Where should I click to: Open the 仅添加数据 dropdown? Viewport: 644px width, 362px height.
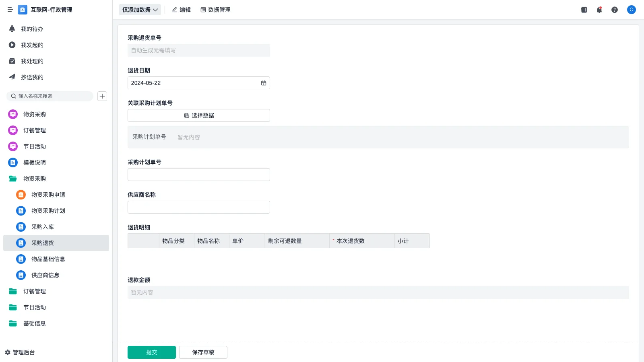[x=140, y=10]
